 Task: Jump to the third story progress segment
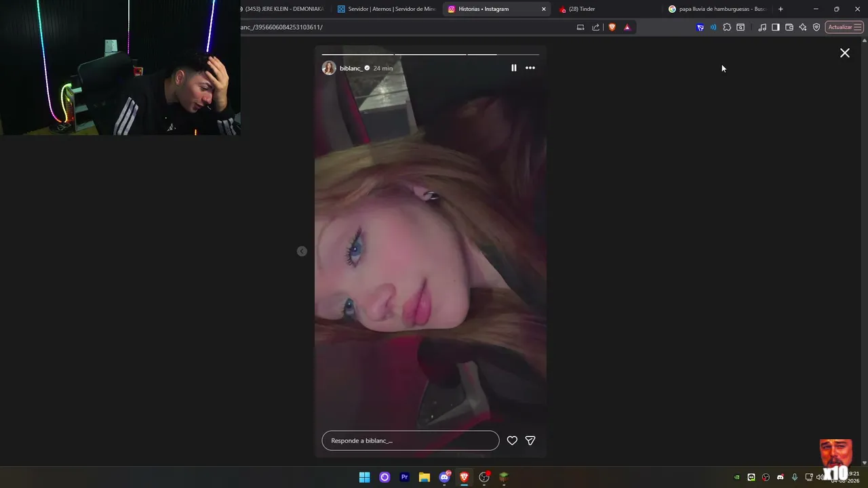click(x=503, y=54)
